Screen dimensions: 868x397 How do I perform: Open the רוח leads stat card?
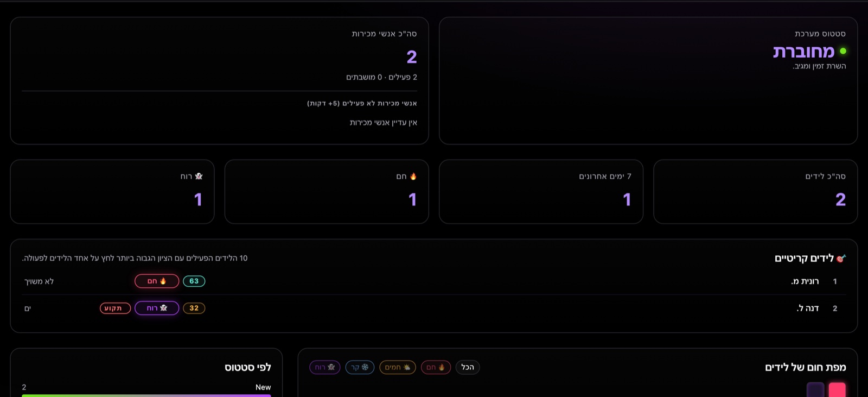[112, 192]
